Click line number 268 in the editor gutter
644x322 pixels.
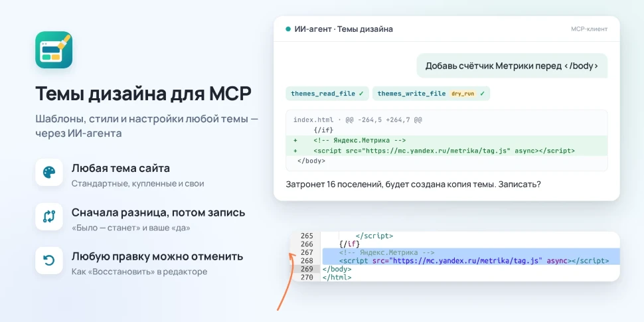(x=307, y=261)
